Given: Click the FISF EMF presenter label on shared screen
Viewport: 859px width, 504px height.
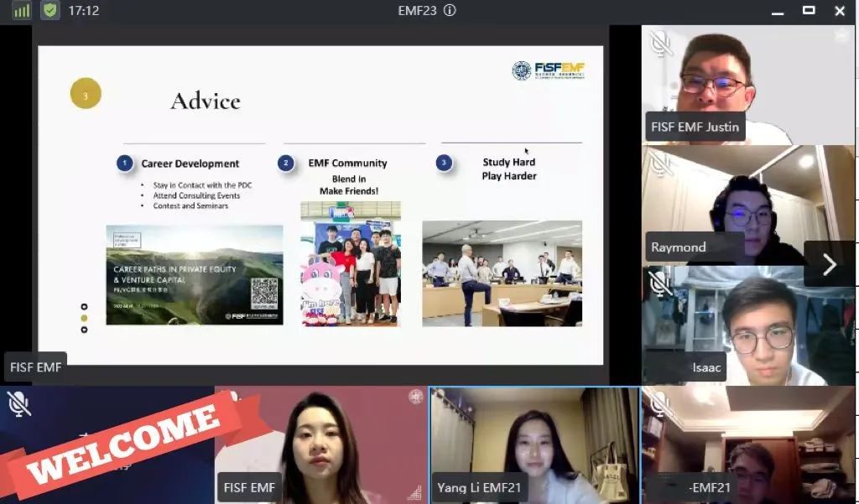Looking at the screenshot, I should pos(36,367).
